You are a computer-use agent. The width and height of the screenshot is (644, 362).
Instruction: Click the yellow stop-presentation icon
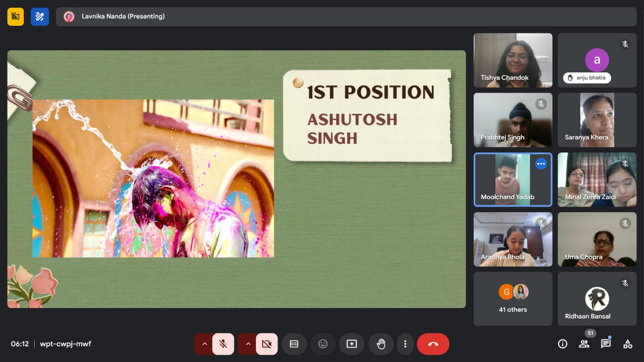click(15, 17)
